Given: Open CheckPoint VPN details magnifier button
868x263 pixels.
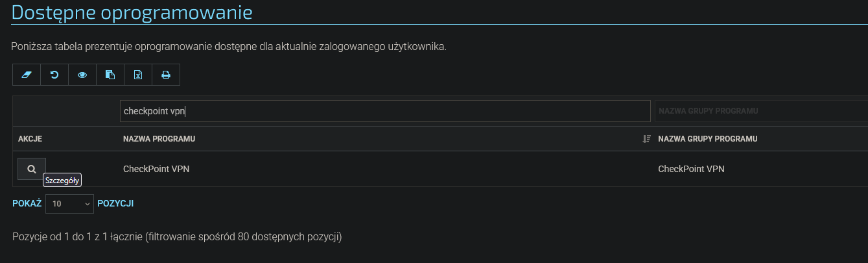Looking at the screenshot, I should tap(32, 169).
